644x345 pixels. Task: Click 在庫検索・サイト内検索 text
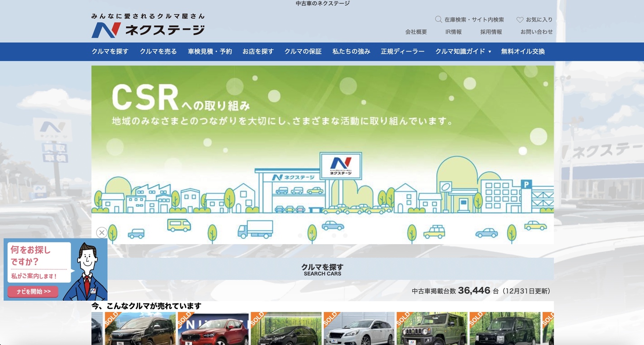click(x=474, y=20)
